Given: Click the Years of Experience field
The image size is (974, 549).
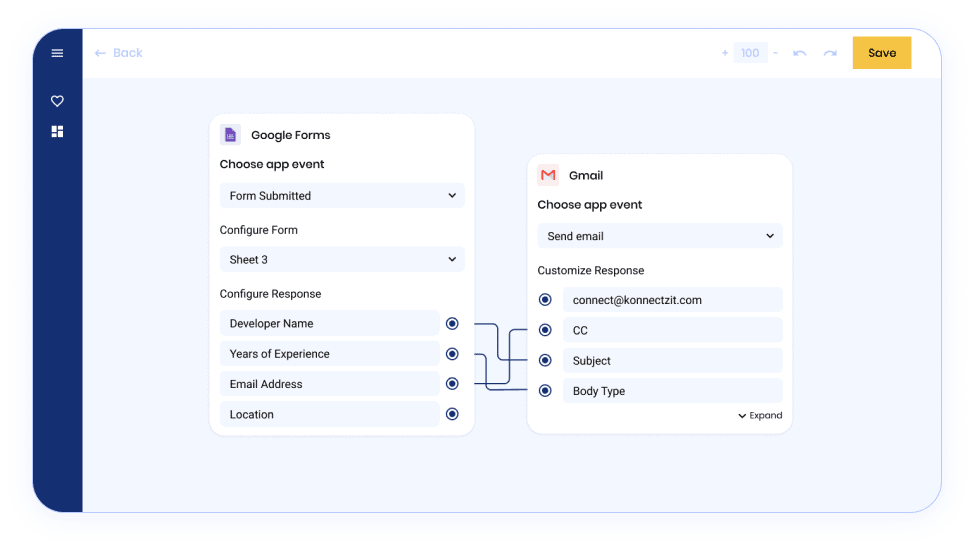Looking at the screenshot, I should (329, 354).
